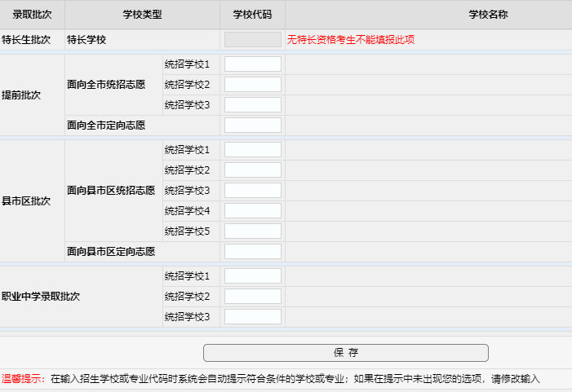Viewport: 572px width, 392px height.
Task: Select 提前批次 统招学校3 code input
Action: [x=253, y=105]
